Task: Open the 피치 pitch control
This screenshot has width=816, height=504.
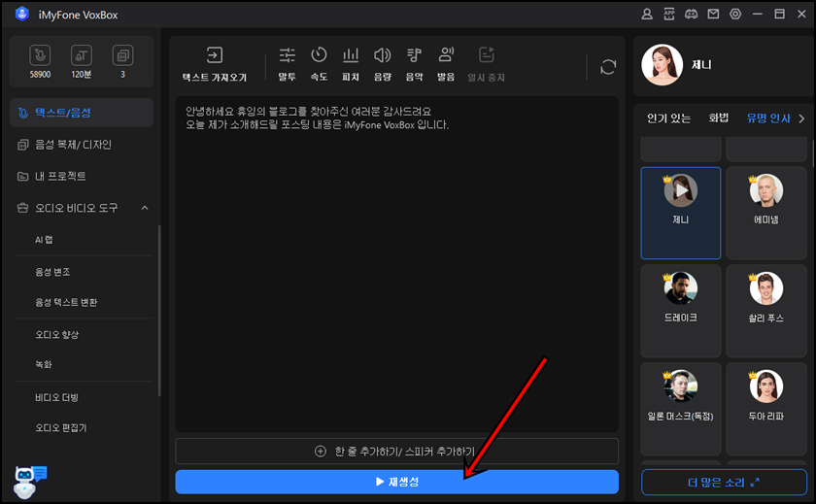Action: coord(351,64)
